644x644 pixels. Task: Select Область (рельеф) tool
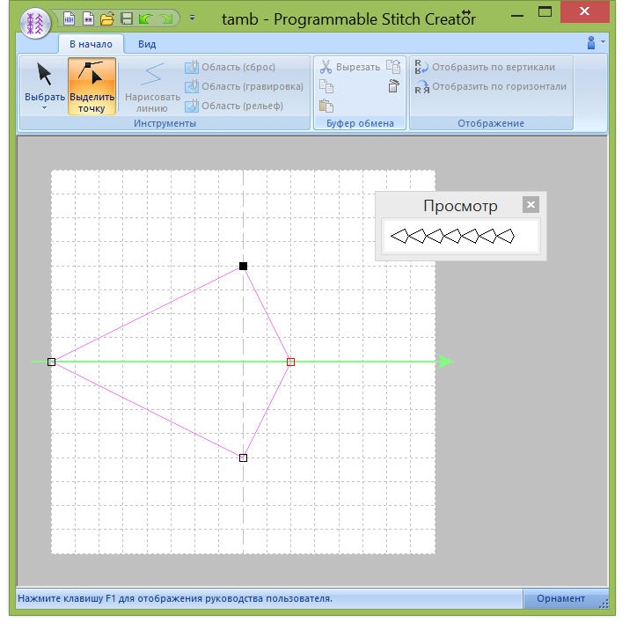[x=234, y=106]
